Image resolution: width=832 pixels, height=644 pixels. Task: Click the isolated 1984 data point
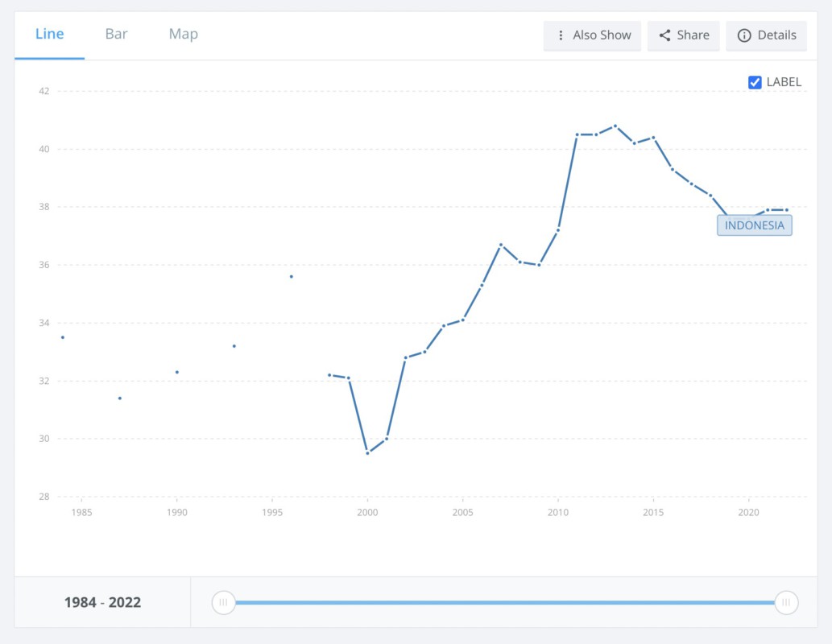[63, 337]
